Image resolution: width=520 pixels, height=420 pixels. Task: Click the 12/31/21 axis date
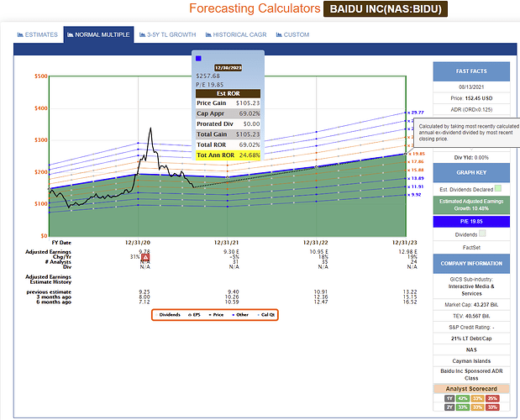click(x=227, y=243)
